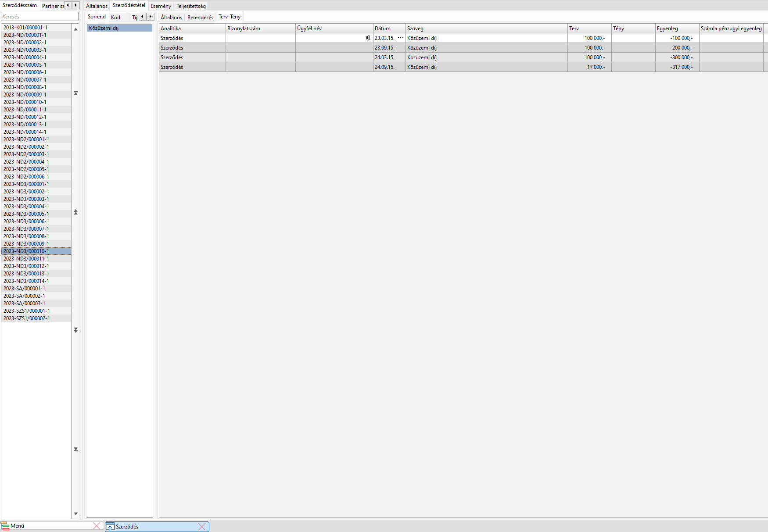Image resolution: width=768 pixels, height=532 pixels.
Task: Click the Egyenleg column header
Action: tap(677, 29)
